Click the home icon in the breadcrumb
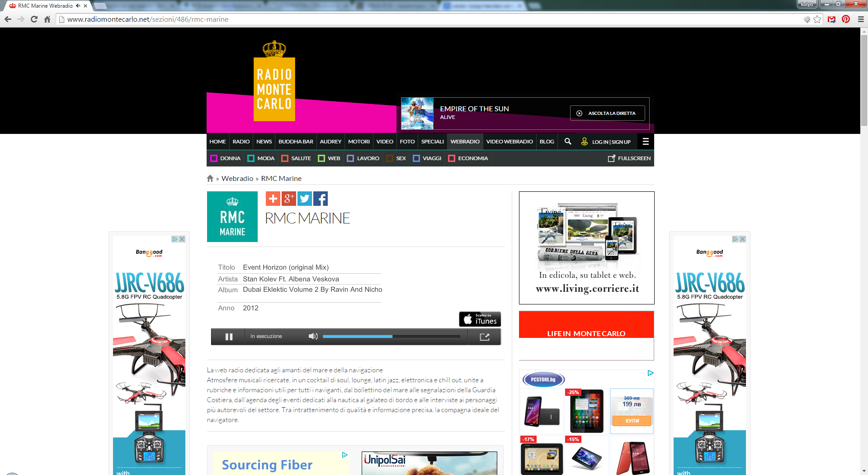This screenshot has width=868, height=475. tap(210, 178)
